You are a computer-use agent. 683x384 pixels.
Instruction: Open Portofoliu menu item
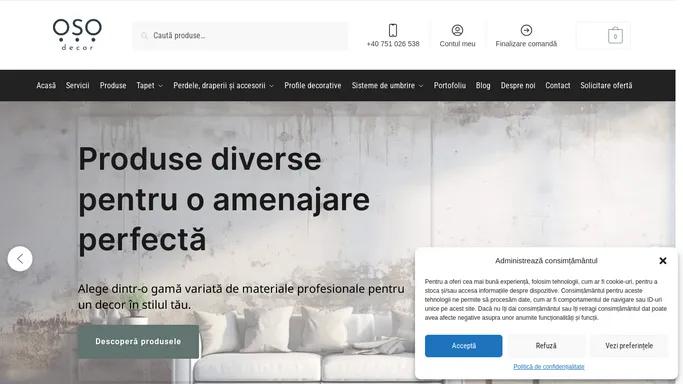click(x=450, y=85)
